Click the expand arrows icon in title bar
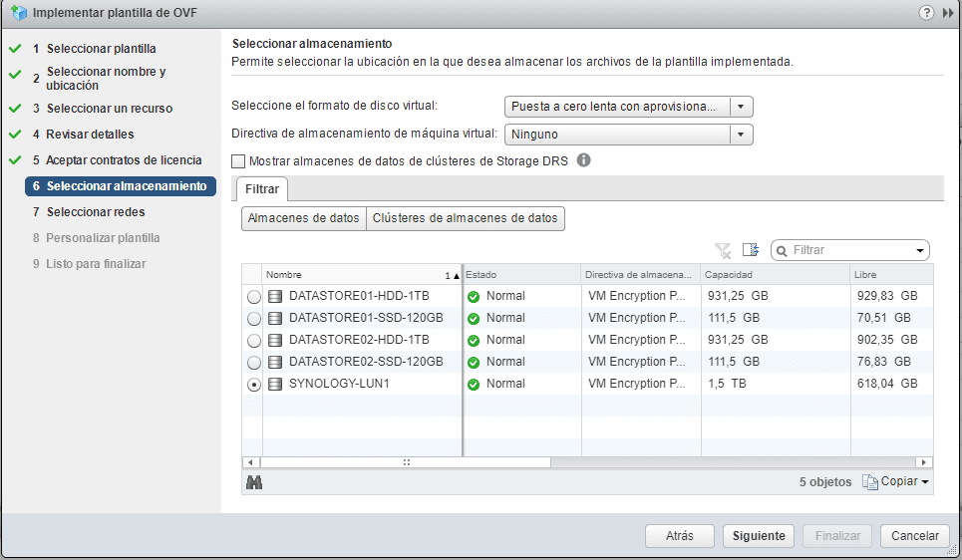Screen dimensions: 962x560 coord(947,13)
